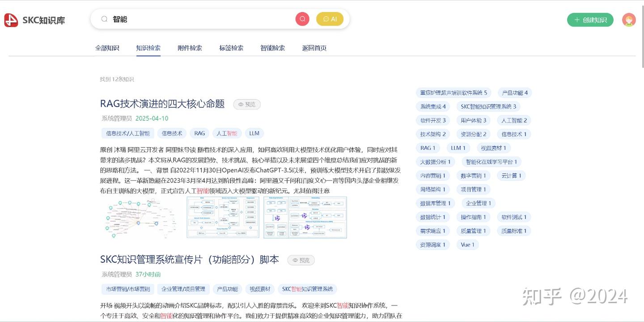Open SKC知识管理系统宣传片（功能部分）脚本 title
This screenshot has width=644, height=322.
(190, 259)
